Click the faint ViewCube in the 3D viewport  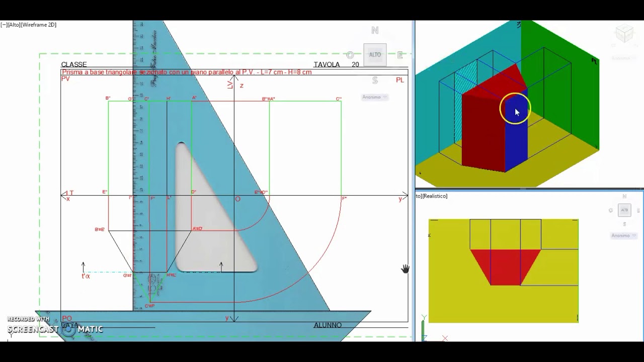(624, 34)
